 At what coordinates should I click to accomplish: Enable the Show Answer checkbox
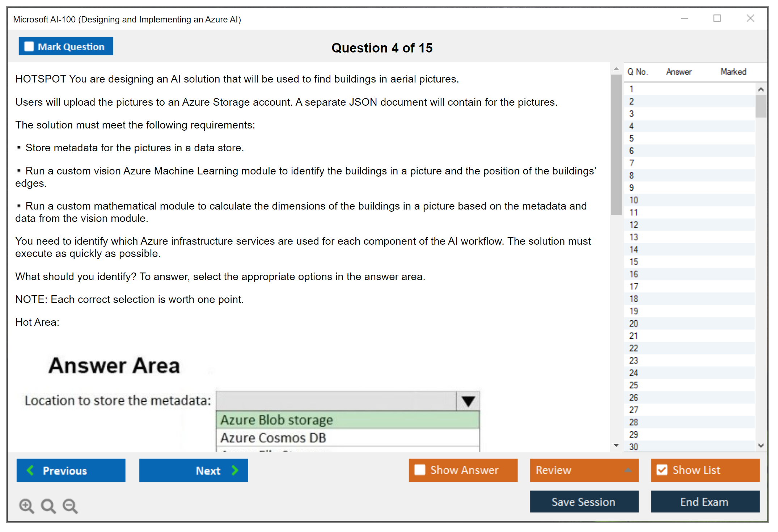(420, 470)
